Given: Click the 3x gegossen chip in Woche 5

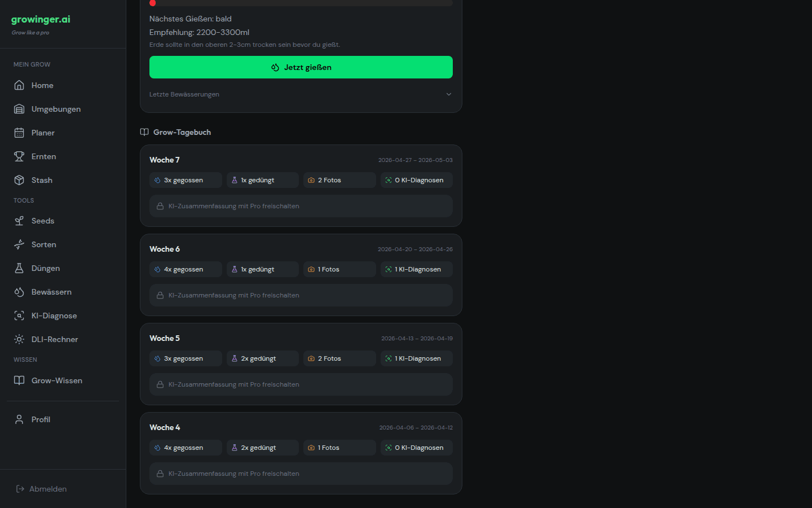Looking at the screenshot, I should [x=186, y=358].
